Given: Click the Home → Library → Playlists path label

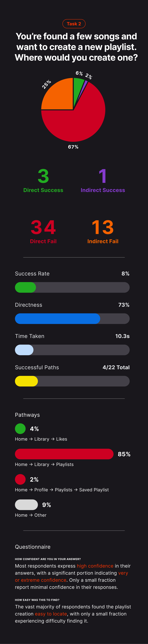Looking at the screenshot, I should pyautogui.click(x=44, y=464).
